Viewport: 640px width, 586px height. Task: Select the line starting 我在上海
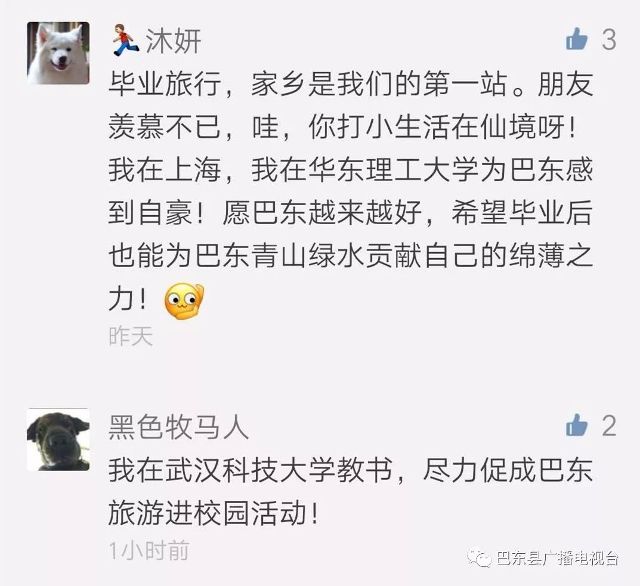351,170
